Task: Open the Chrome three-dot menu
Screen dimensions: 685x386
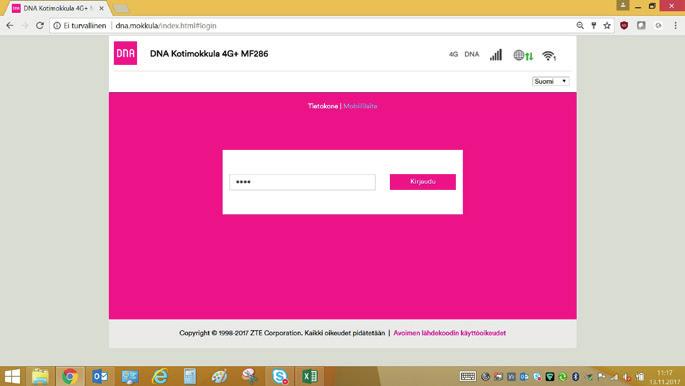Action: tap(675, 25)
